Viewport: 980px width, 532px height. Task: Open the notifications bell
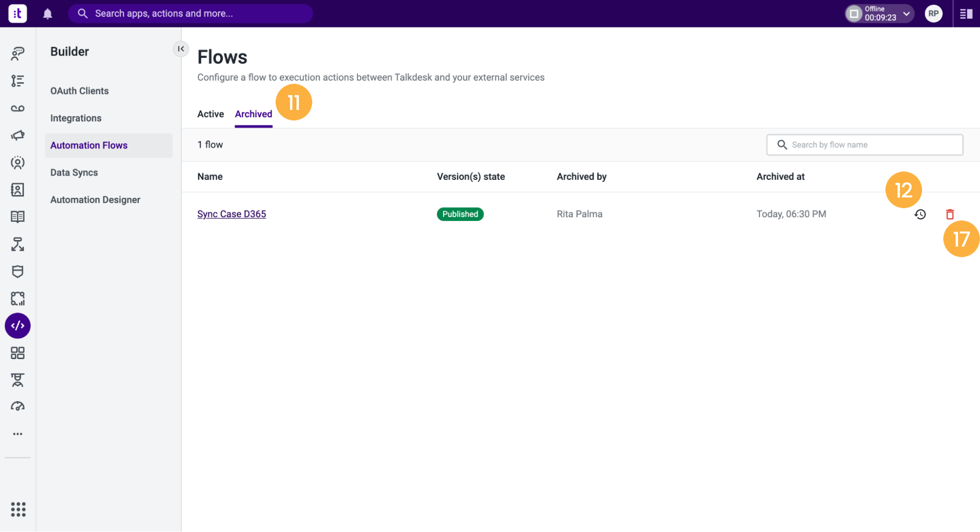point(48,14)
